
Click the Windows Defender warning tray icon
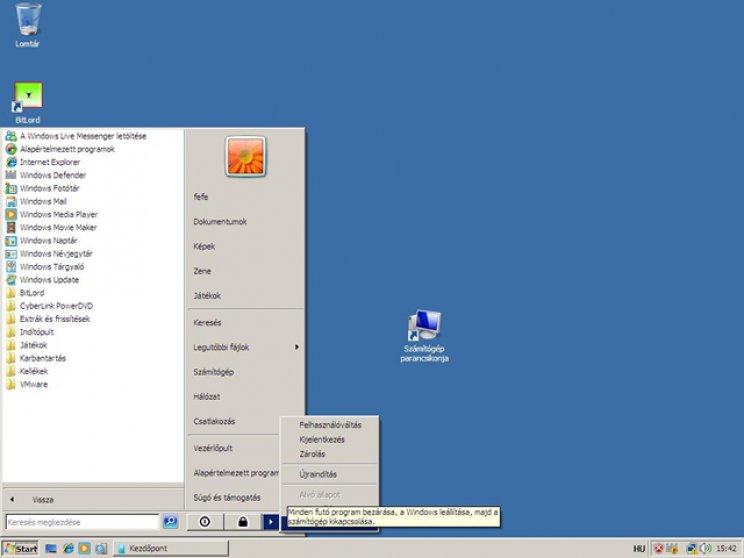point(672,549)
